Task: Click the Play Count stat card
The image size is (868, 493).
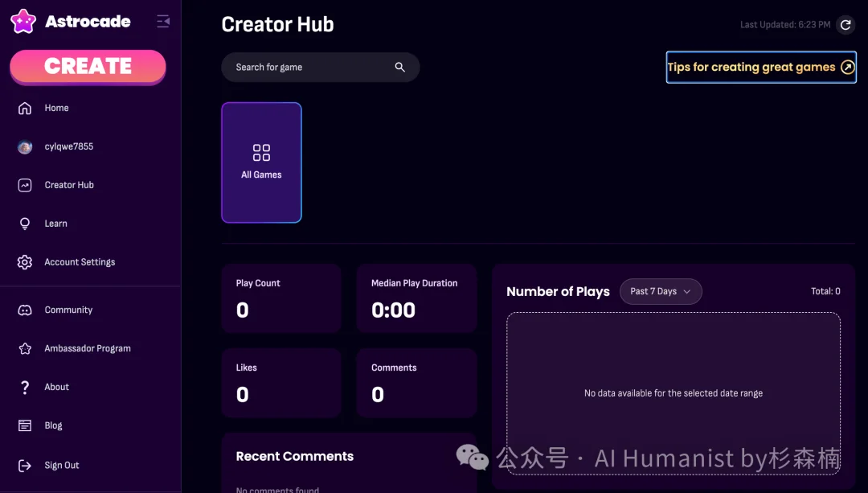Action: pos(281,298)
